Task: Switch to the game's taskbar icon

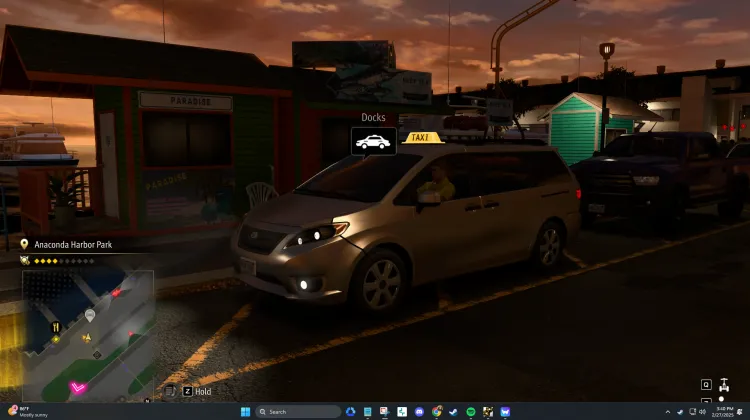Action: (x=488, y=412)
